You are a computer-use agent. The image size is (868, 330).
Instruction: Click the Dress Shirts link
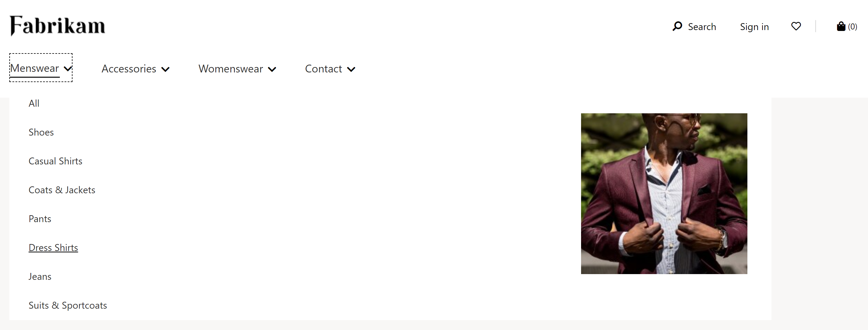(53, 247)
